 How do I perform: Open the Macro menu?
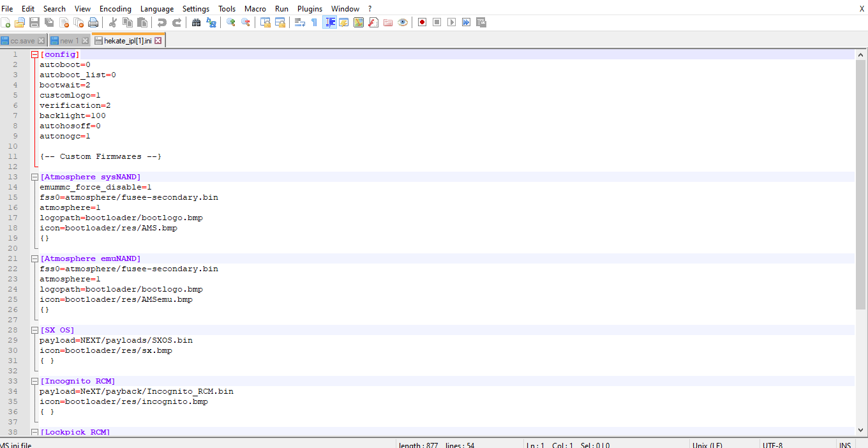[x=255, y=8]
